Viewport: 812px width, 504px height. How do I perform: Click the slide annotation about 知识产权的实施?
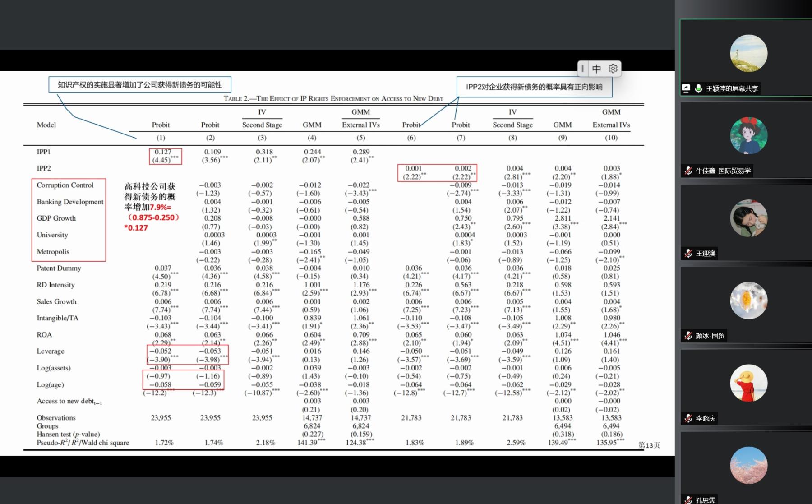[140, 85]
